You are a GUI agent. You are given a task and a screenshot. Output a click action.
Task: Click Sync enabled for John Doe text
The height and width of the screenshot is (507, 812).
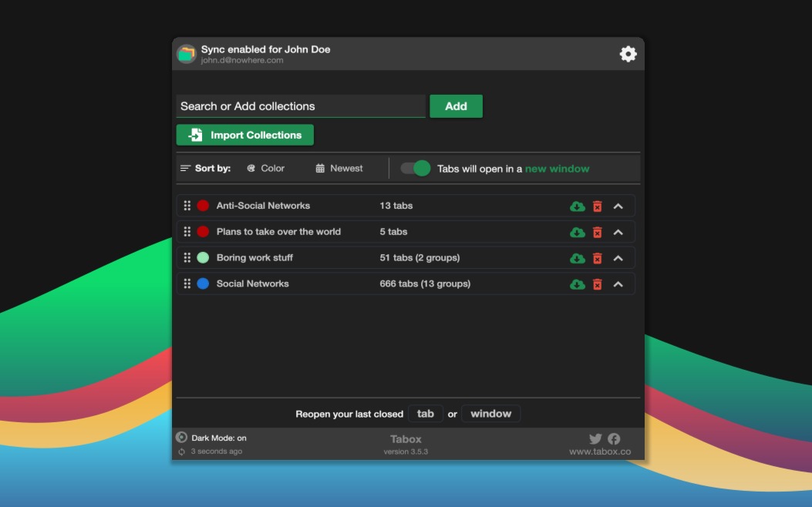(x=266, y=49)
